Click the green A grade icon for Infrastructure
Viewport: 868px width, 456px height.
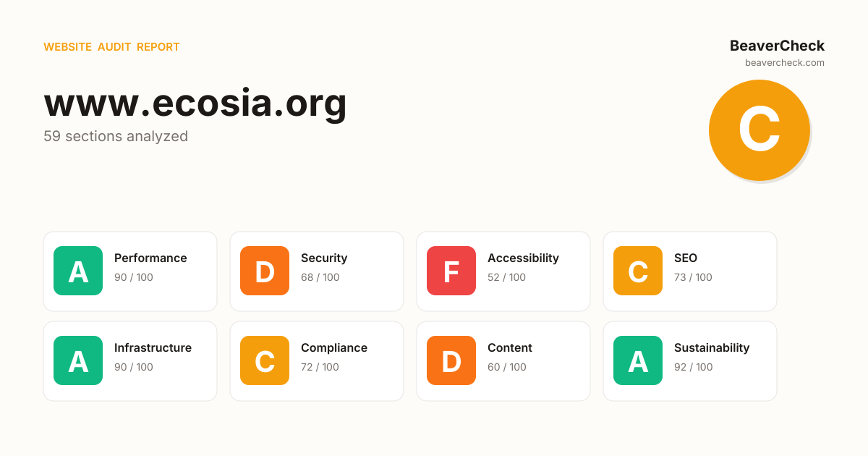click(78, 360)
